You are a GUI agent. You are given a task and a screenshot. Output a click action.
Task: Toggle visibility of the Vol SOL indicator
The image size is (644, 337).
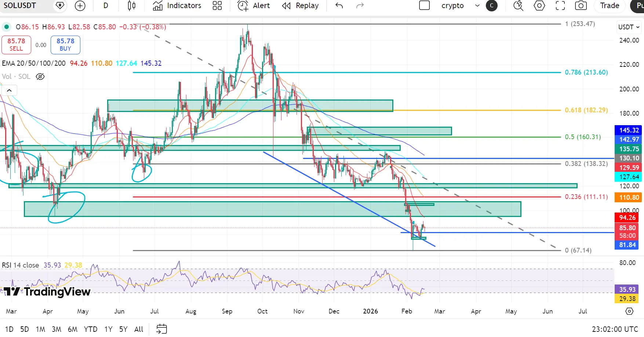[x=40, y=76]
